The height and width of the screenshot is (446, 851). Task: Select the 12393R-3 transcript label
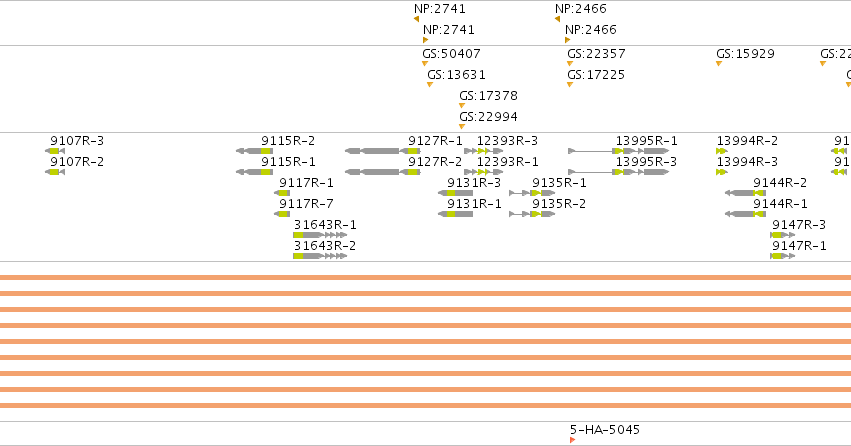[507, 141]
